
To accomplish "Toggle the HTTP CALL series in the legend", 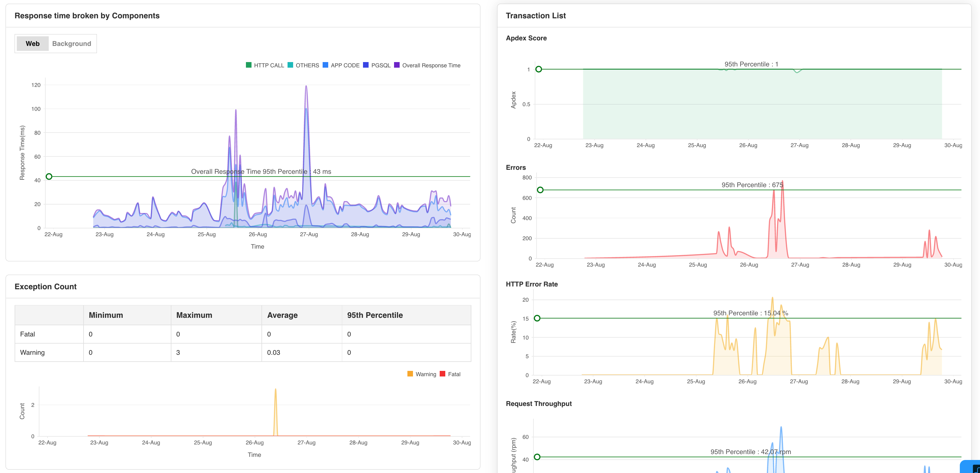I will pyautogui.click(x=249, y=65).
